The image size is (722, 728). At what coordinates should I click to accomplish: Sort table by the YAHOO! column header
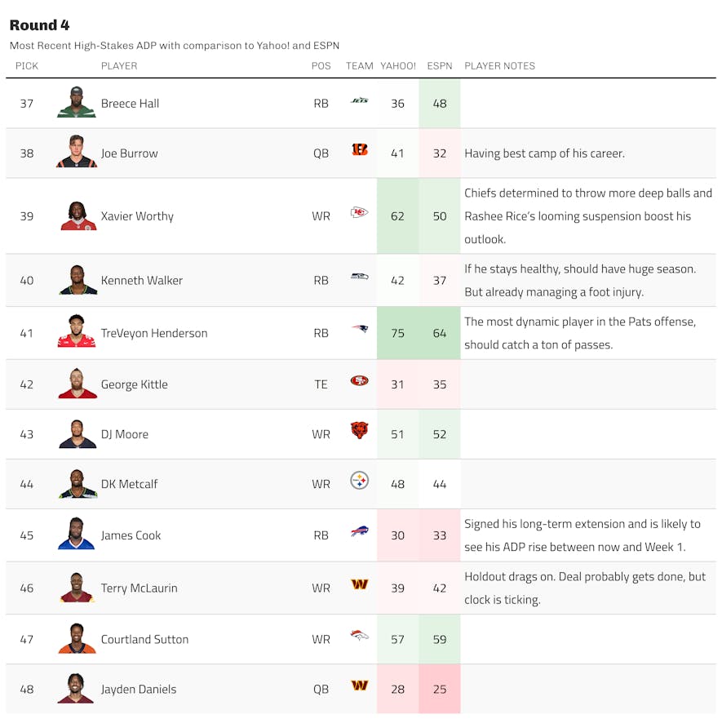[397, 66]
